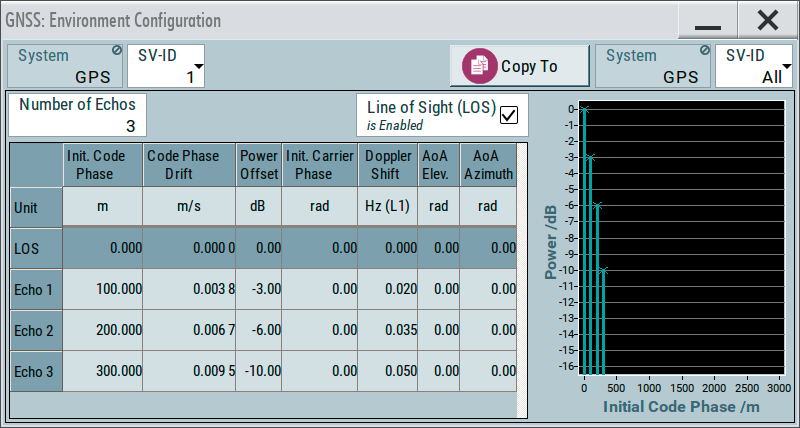Click the left System GPS selector
Viewport: 800px width, 428px height.
click(x=64, y=66)
